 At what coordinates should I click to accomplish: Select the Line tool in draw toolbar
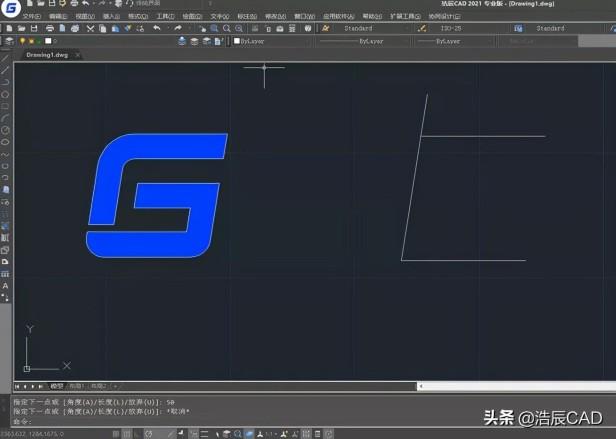(x=5, y=59)
